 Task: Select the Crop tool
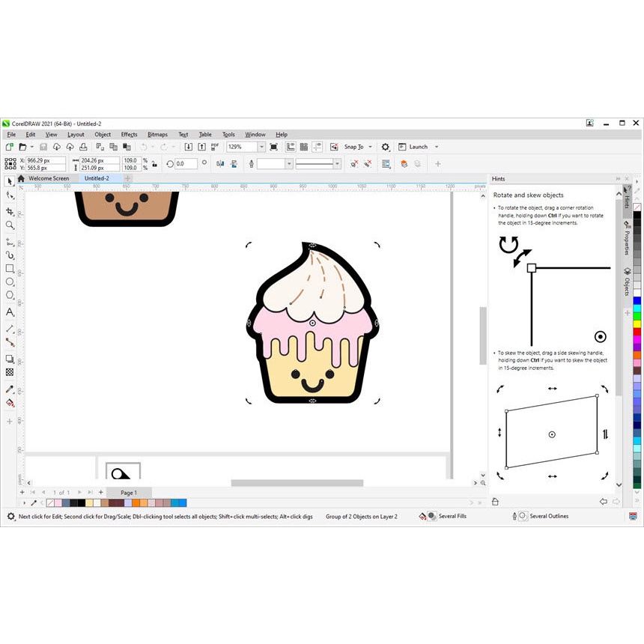pyautogui.click(x=10, y=212)
